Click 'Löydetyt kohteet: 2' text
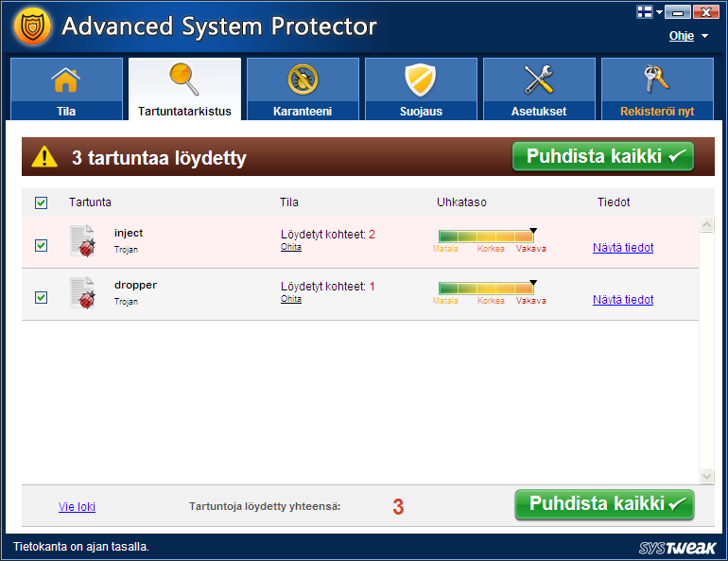Image resolution: width=728 pixels, height=561 pixels. click(x=328, y=234)
